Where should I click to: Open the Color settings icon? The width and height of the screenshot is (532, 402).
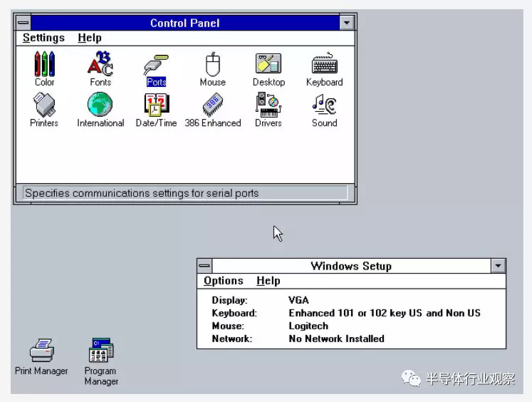[x=44, y=65]
